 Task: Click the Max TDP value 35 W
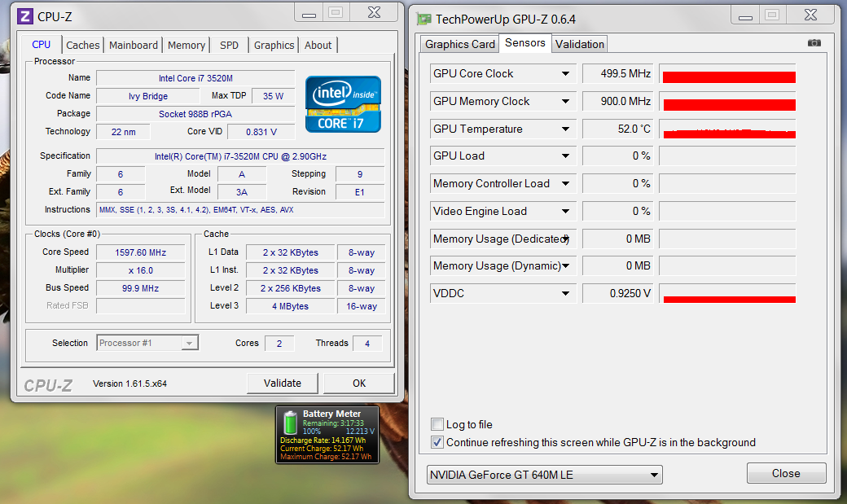click(274, 96)
